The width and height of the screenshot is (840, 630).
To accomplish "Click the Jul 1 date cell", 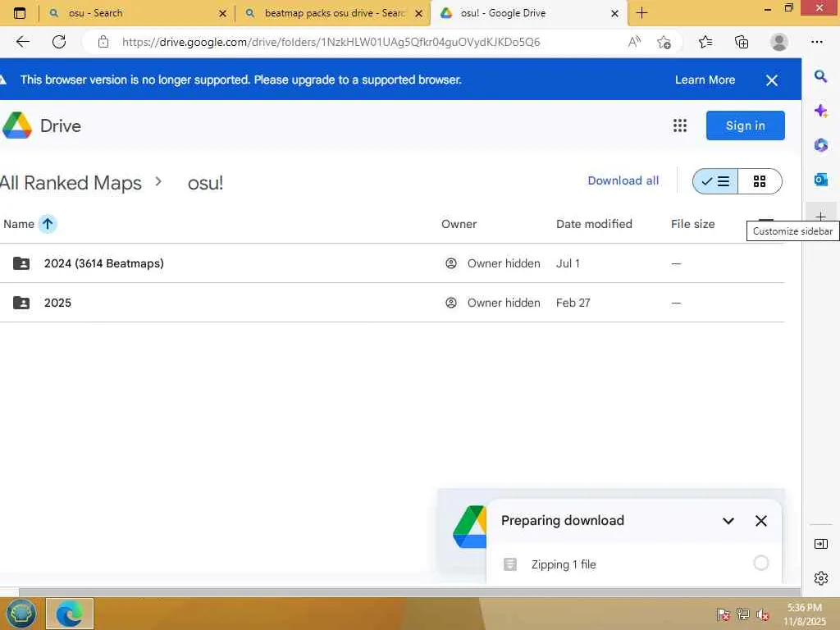I will tap(568, 263).
